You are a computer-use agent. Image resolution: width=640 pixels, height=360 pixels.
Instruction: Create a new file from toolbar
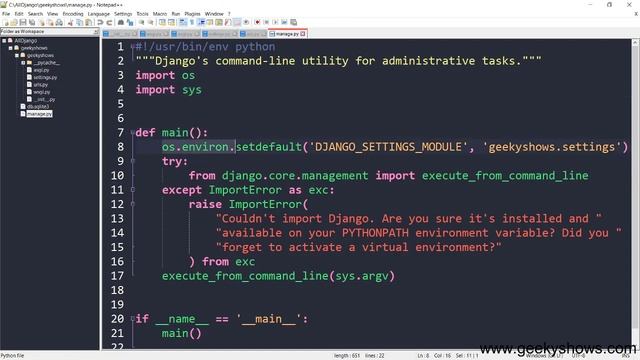click(6, 22)
